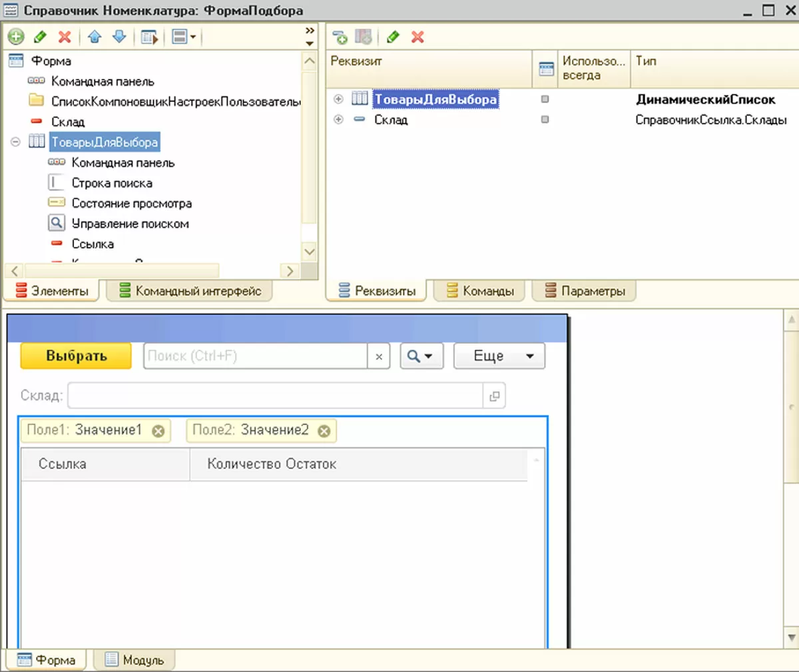Click form preview scrollbar up arrow
799x672 pixels.
[x=792, y=319]
